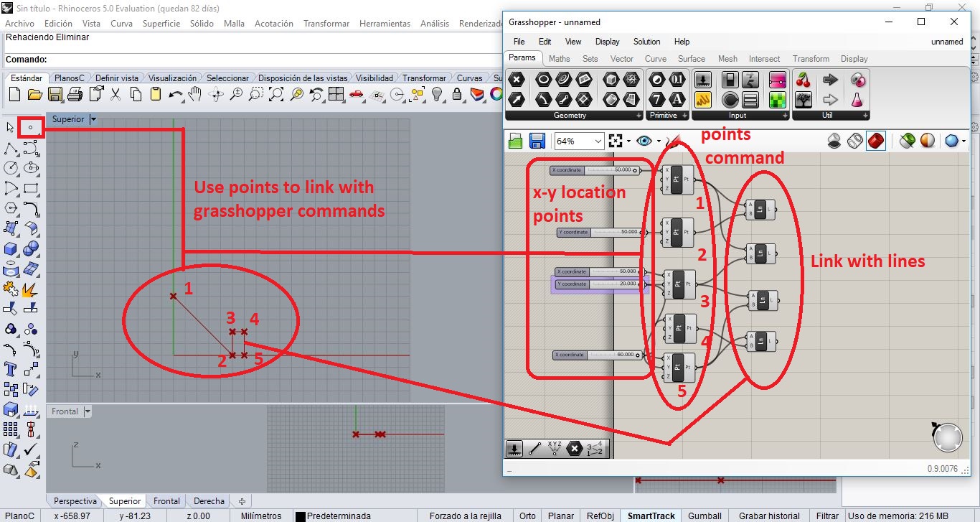This screenshot has height=522, width=980.
Task: Open the Solution menu in Grasshopper
Action: (x=646, y=42)
